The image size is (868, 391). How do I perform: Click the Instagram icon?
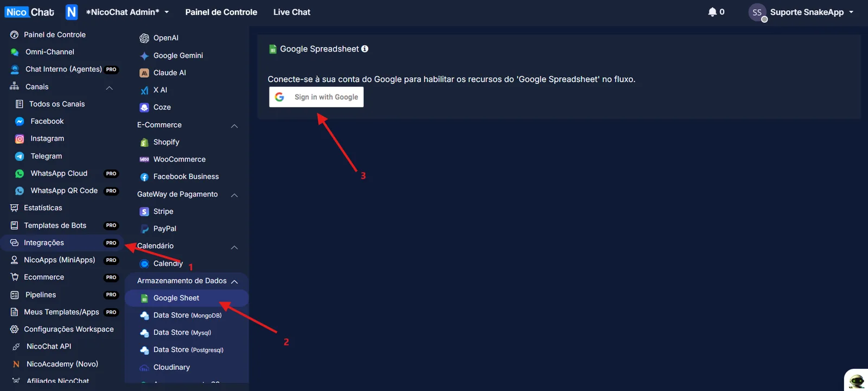click(20, 139)
